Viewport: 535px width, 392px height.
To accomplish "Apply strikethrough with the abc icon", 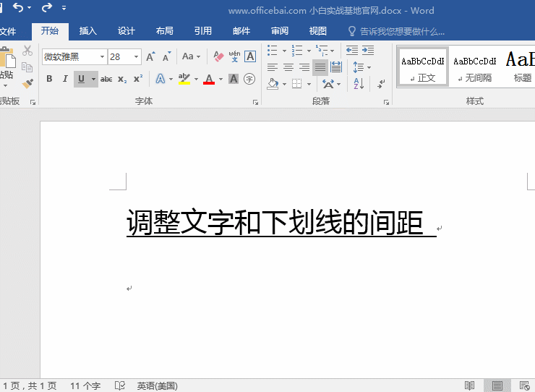I will click(x=106, y=79).
